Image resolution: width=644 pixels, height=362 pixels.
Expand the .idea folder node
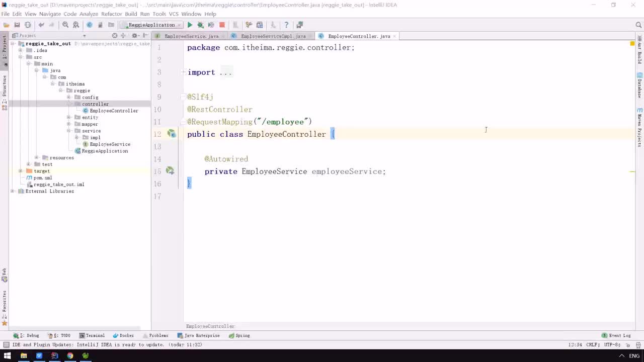click(21, 50)
